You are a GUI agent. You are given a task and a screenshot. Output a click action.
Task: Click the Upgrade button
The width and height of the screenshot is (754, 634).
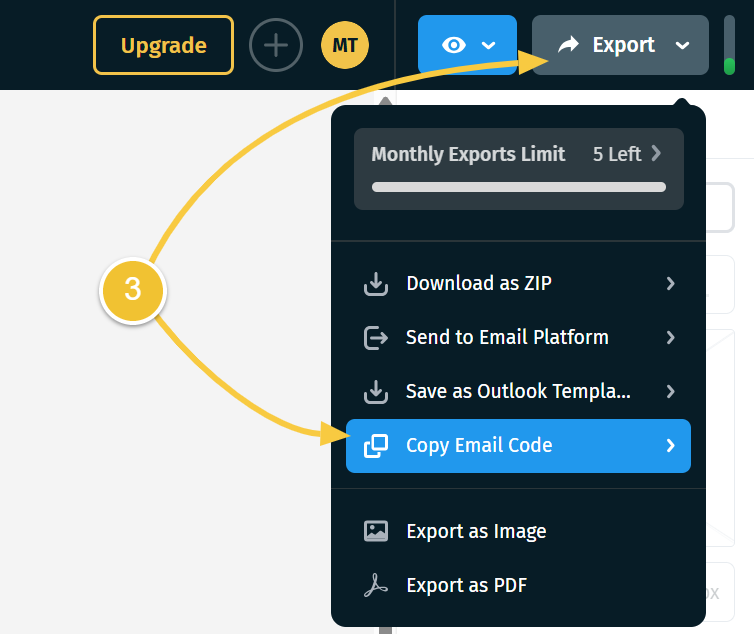tap(163, 45)
